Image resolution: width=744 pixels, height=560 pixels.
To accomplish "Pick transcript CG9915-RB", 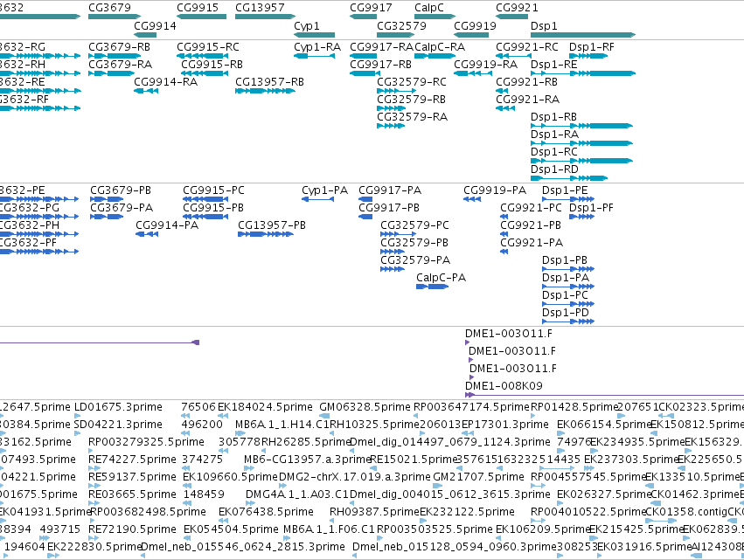I will pyautogui.click(x=205, y=73).
